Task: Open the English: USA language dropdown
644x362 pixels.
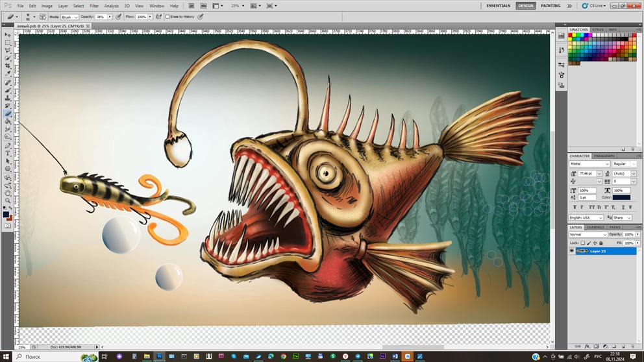Action: tap(586, 217)
